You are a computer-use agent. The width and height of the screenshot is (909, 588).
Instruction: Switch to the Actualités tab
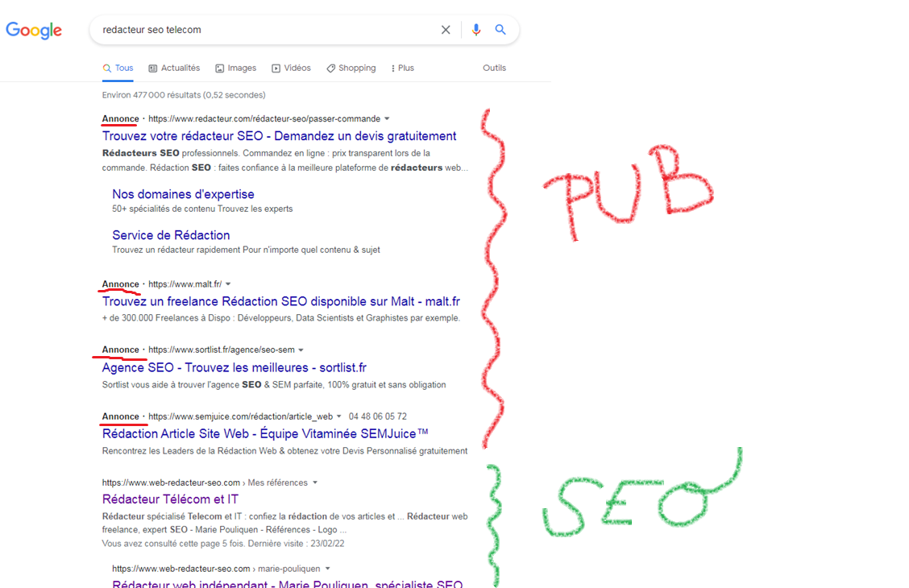(x=175, y=68)
